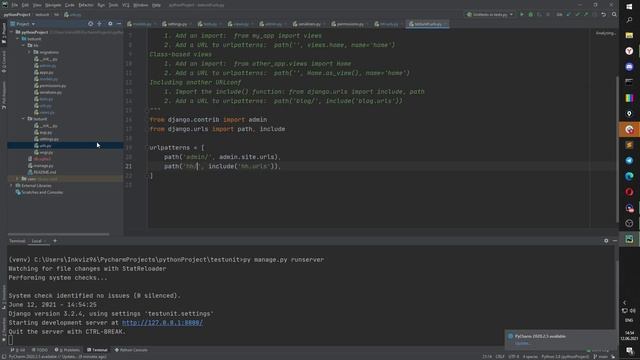The height and width of the screenshot is (360, 640).
Task: Open the View menu
Action: click(x=37, y=5)
